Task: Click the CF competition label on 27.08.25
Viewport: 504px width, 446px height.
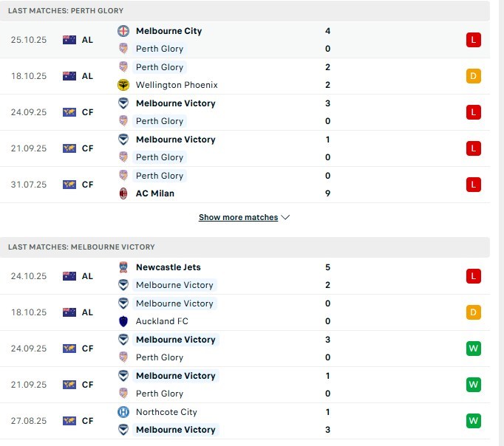Action: 87,421
